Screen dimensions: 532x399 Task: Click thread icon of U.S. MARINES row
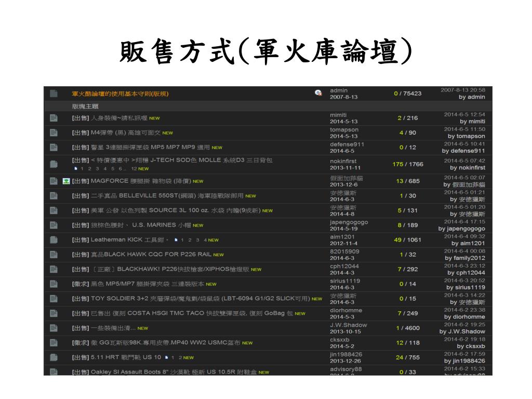54,225
